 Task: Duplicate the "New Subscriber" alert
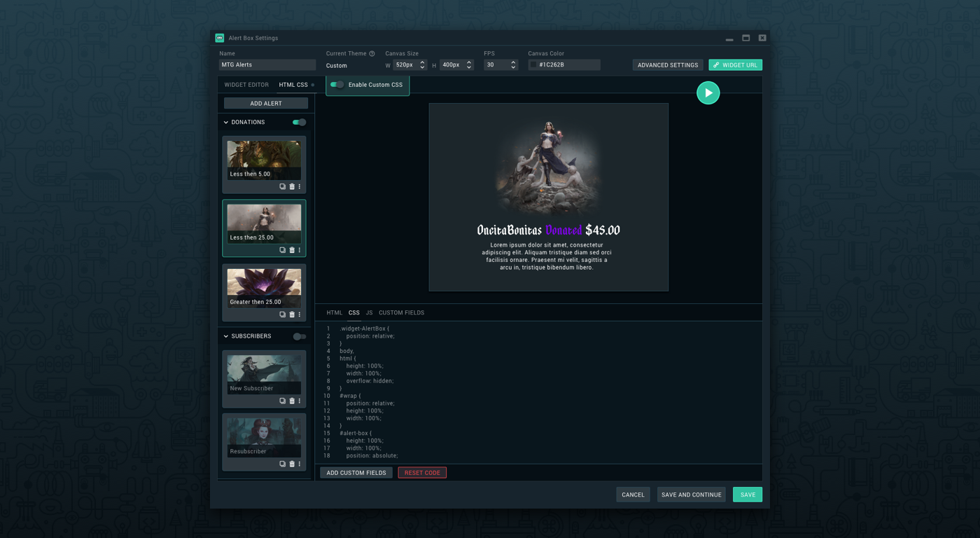[282, 400]
